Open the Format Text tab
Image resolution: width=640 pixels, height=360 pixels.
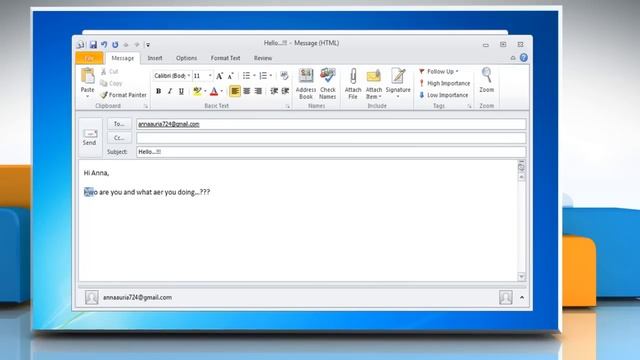click(x=225, y=58)
